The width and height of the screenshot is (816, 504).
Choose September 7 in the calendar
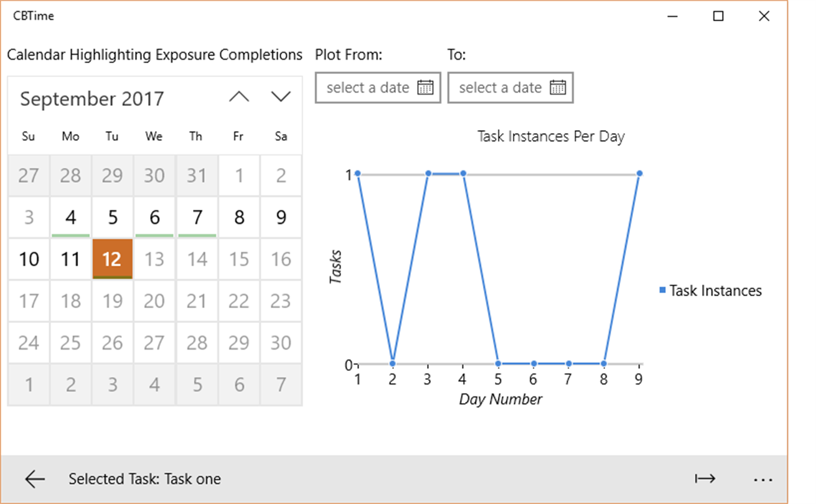click(x=197, y=217)
